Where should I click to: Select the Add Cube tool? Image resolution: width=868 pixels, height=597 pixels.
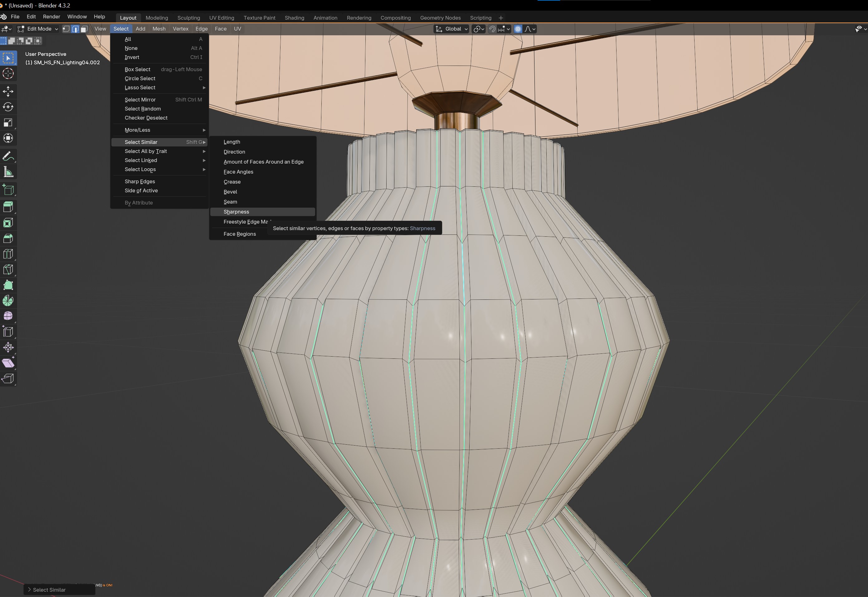coord(8,190)
